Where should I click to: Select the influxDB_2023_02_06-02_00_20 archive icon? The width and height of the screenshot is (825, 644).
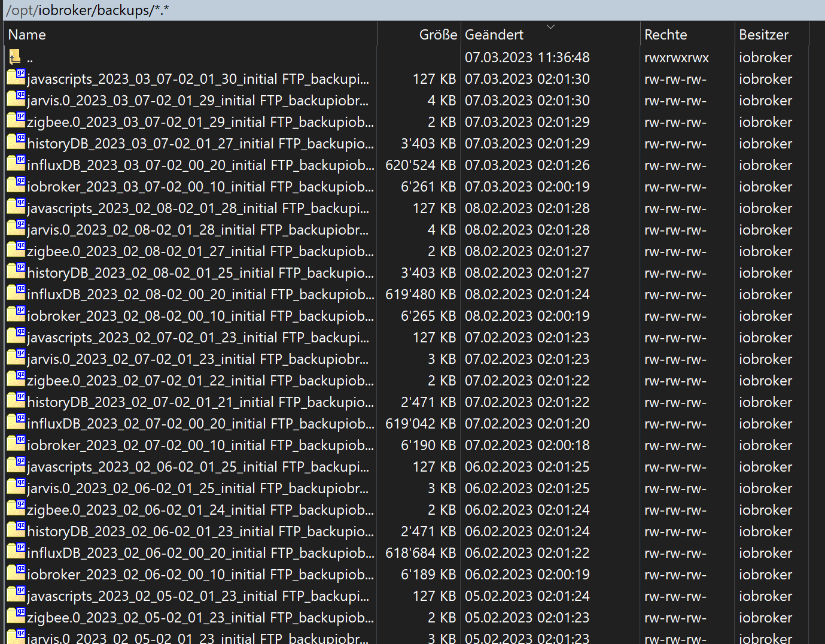16,552
